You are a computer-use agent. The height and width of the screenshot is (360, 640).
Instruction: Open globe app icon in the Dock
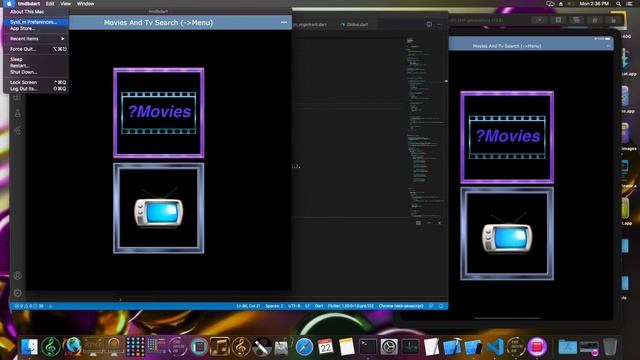click(72, 347)
